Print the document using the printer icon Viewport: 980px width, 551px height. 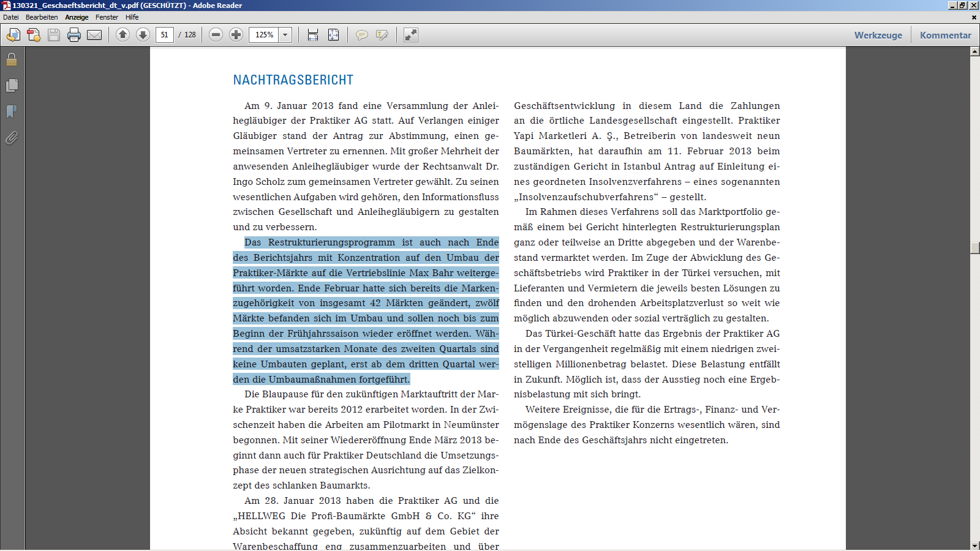tap(74, 35)
